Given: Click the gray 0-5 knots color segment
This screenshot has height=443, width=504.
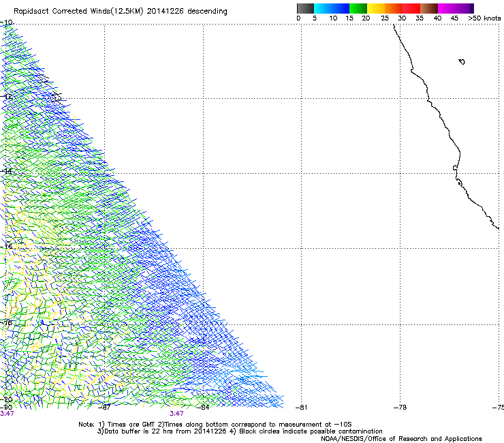Looking at the screenshot, I should pos(305,8).
